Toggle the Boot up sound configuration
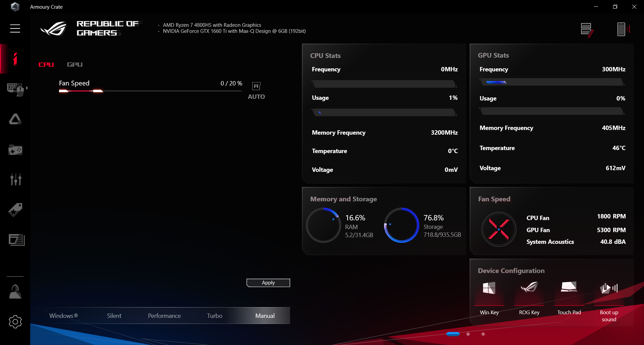This screenshot has height=345, width=644. tap(609, 301)
